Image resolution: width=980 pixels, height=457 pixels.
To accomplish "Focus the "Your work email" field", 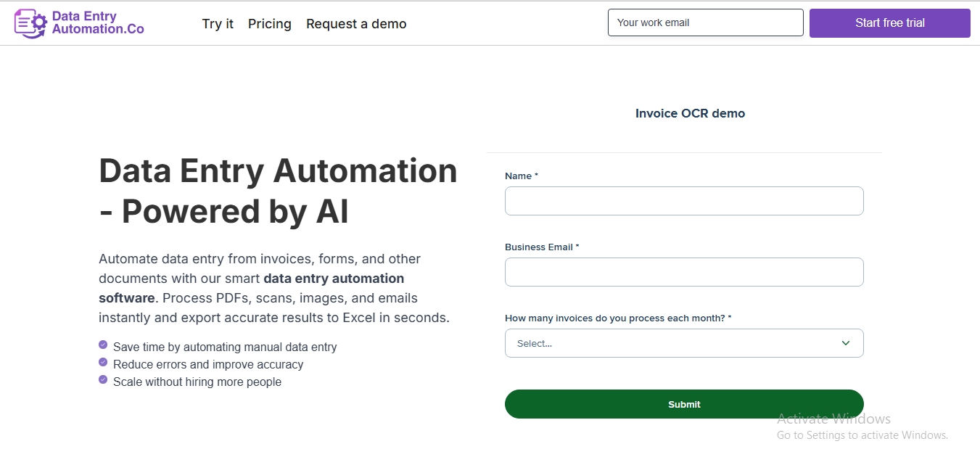I will click(705, 22).
